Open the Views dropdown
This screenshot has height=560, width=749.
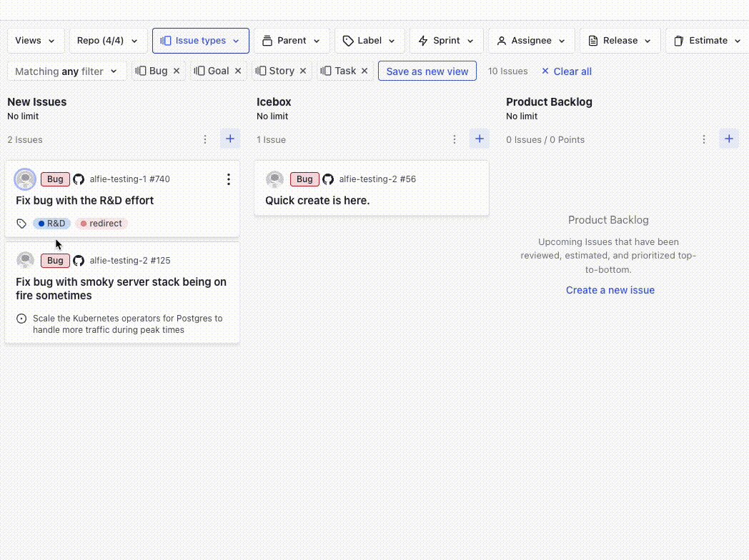36,41
